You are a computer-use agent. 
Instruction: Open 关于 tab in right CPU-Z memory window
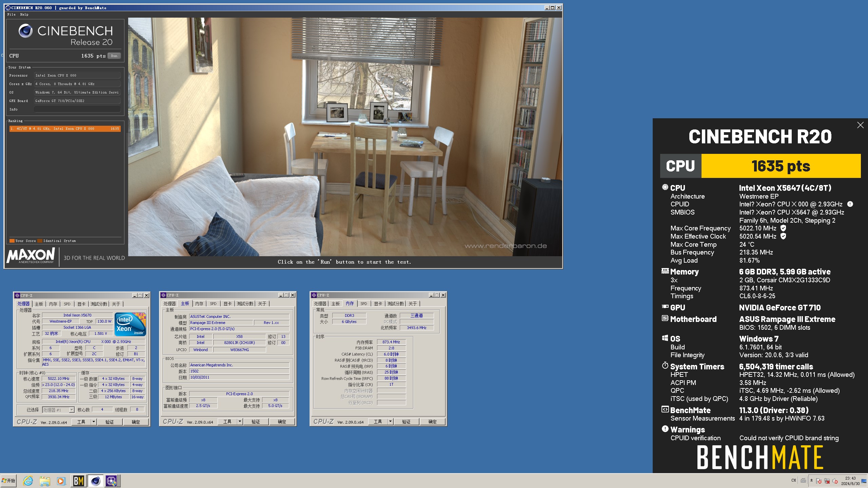413,304
